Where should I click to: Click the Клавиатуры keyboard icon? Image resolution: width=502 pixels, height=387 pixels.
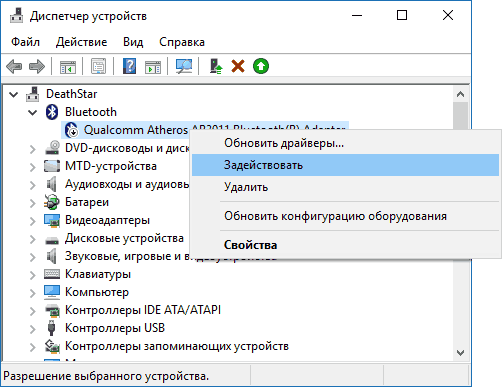pyautogui.click(x=52, y=274)
